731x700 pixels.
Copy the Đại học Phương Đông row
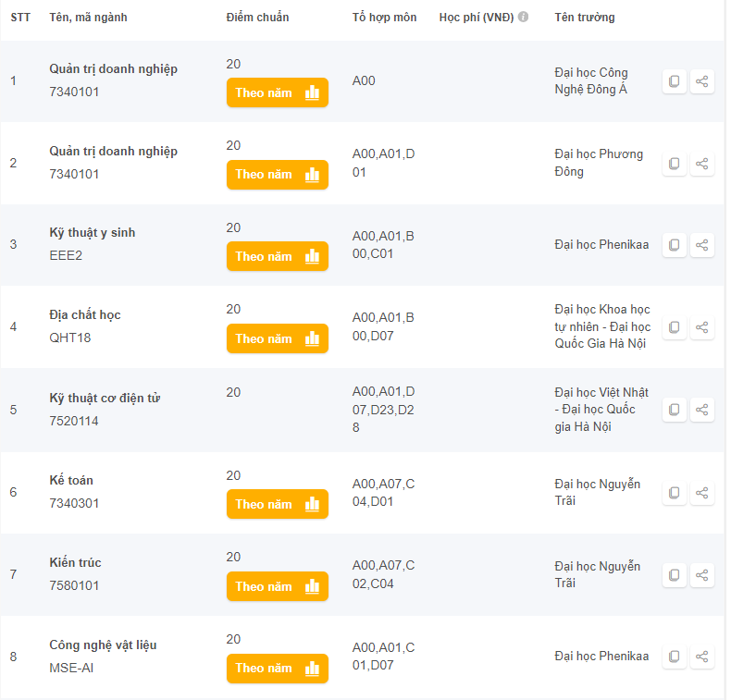pos(675,164)
